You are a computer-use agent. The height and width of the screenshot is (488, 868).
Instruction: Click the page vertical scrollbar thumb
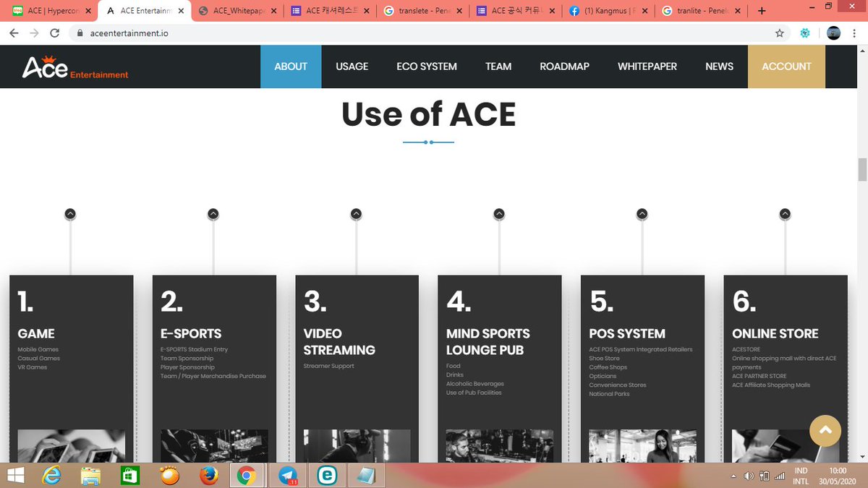861,170
